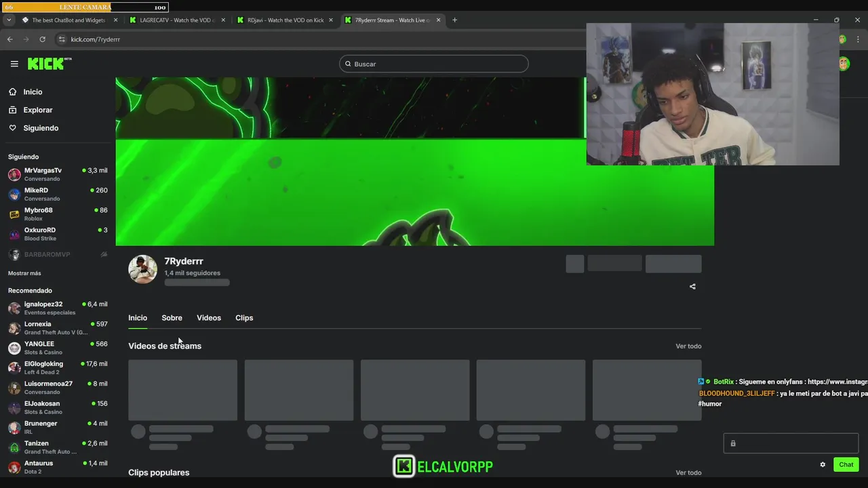Click the Siguiendo heart icon
868x488 pixels.
point(13,128)
